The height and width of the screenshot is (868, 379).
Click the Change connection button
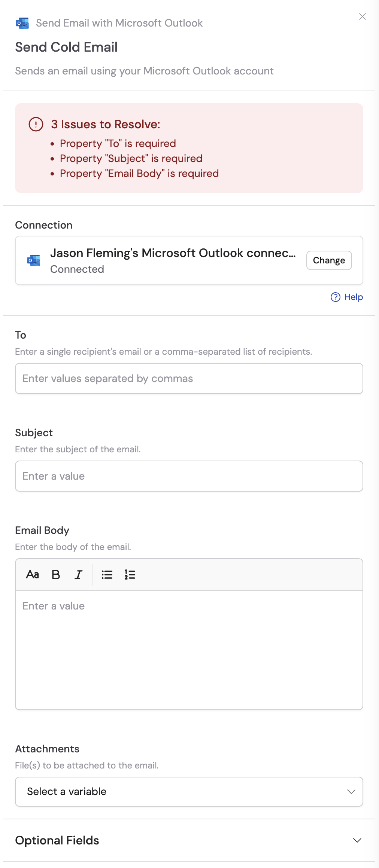pos(329,260)
